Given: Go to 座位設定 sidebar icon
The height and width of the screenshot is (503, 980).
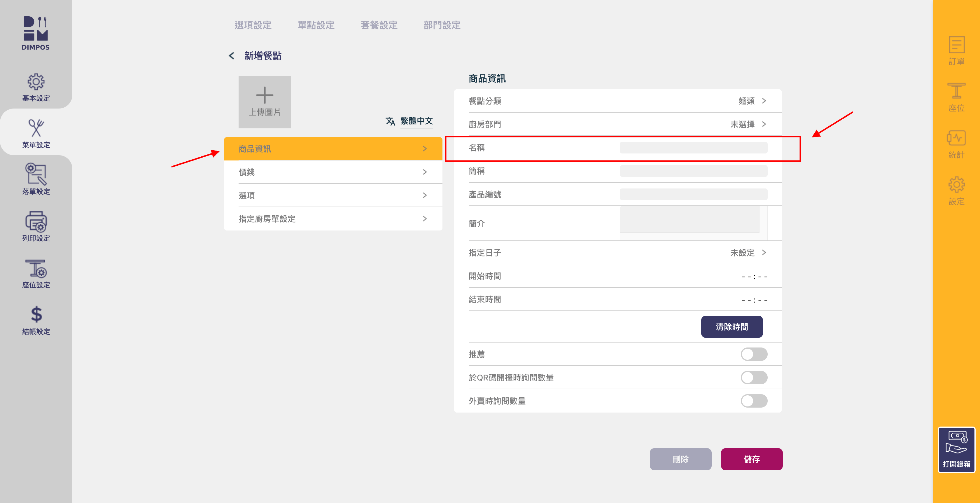Looking at the screenshot, I should click(36, 269).
